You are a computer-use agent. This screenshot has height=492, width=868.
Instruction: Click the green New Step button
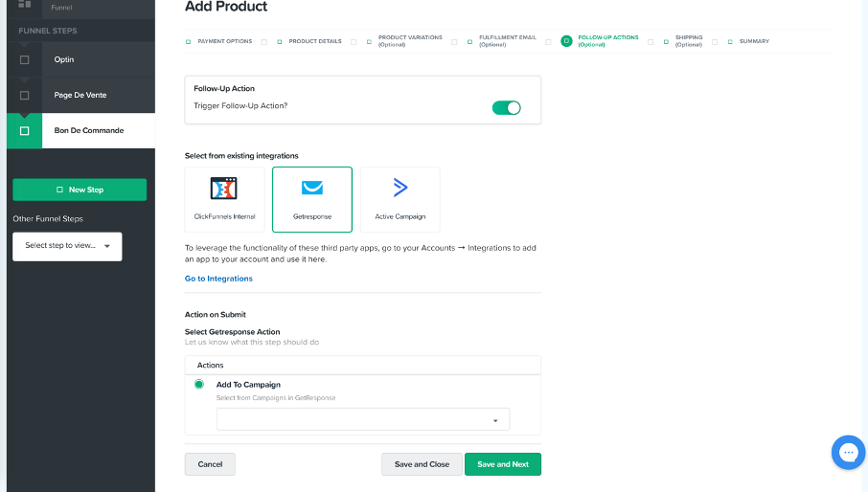click(x=80, y=190)
